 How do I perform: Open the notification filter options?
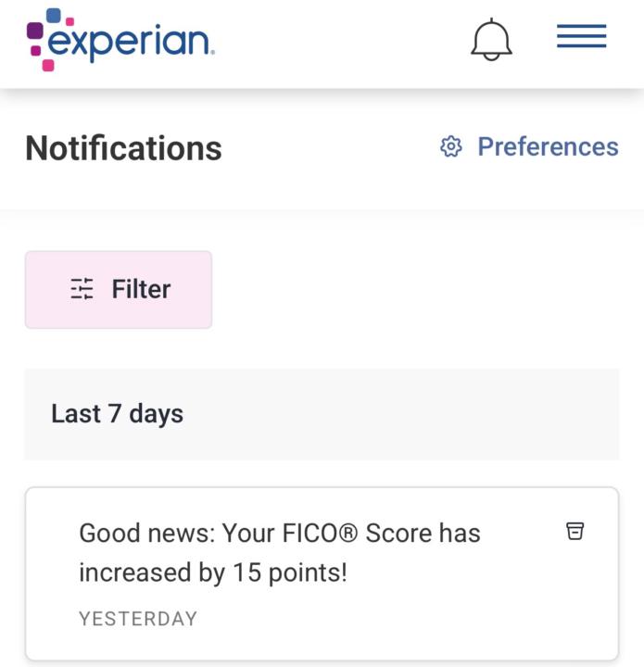point(119,289)
